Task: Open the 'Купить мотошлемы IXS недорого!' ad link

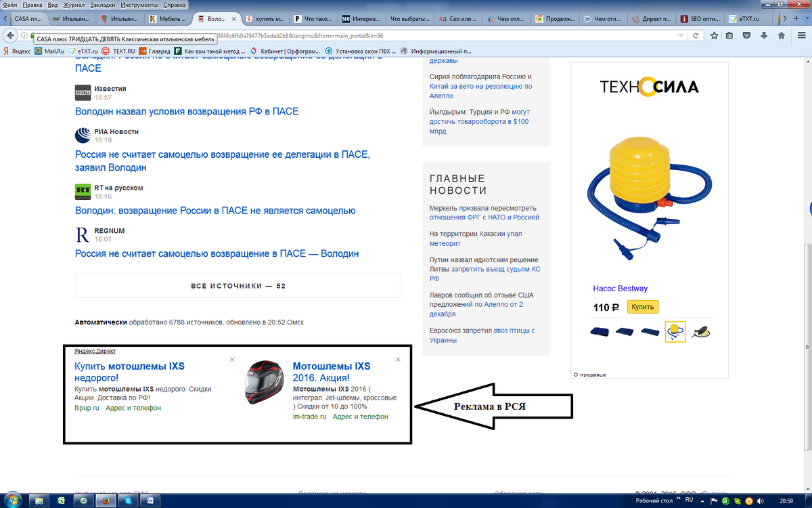Action: click(x=129, y=372)
